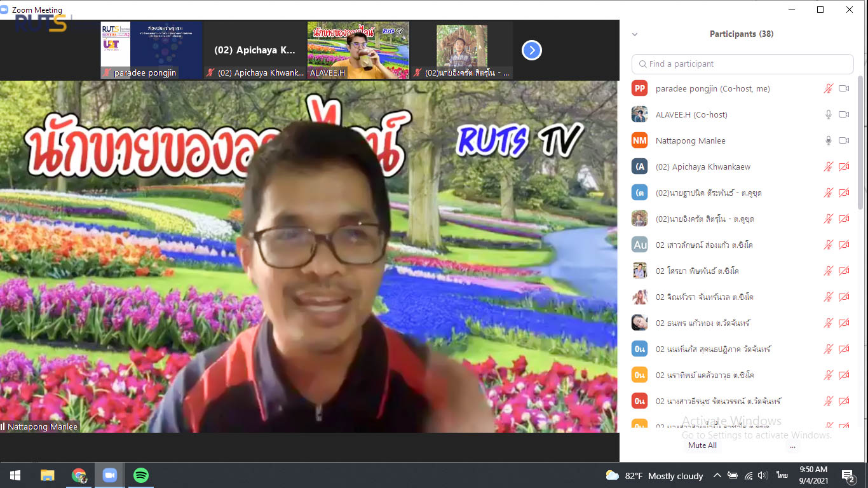Click video-off icon for 02 เสาวลักษณ์
Screen dimensions: 868x488
(x=844, y=245)
